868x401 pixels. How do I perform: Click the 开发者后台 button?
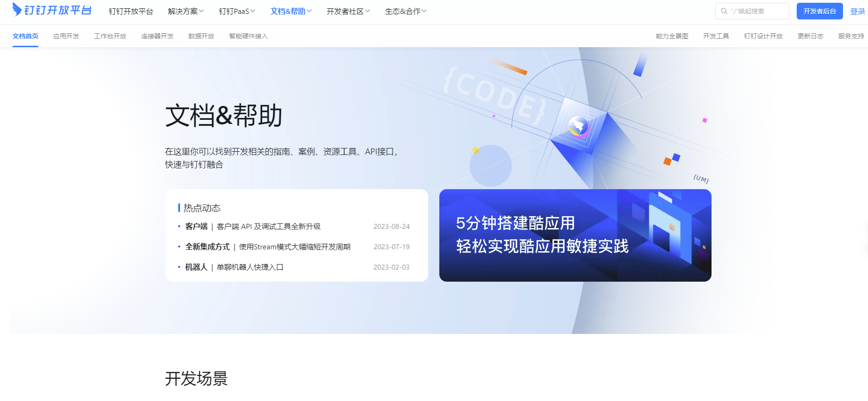coord(820,11)
